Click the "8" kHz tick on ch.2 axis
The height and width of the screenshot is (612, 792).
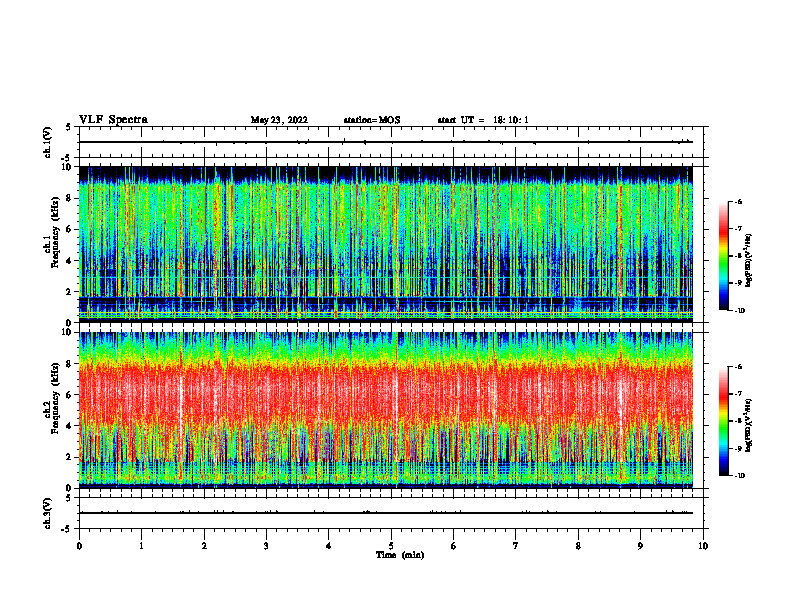point(69,364)
